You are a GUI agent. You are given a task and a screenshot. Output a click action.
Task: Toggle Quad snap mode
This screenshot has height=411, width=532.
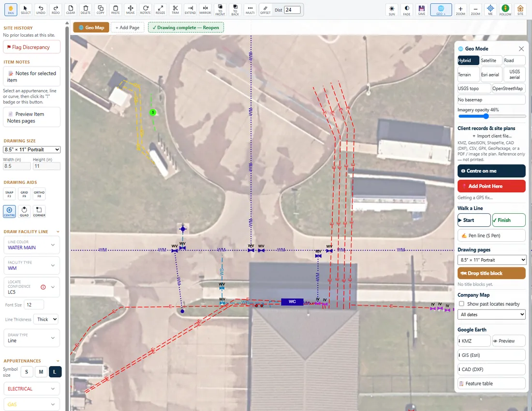click(24, 211)
